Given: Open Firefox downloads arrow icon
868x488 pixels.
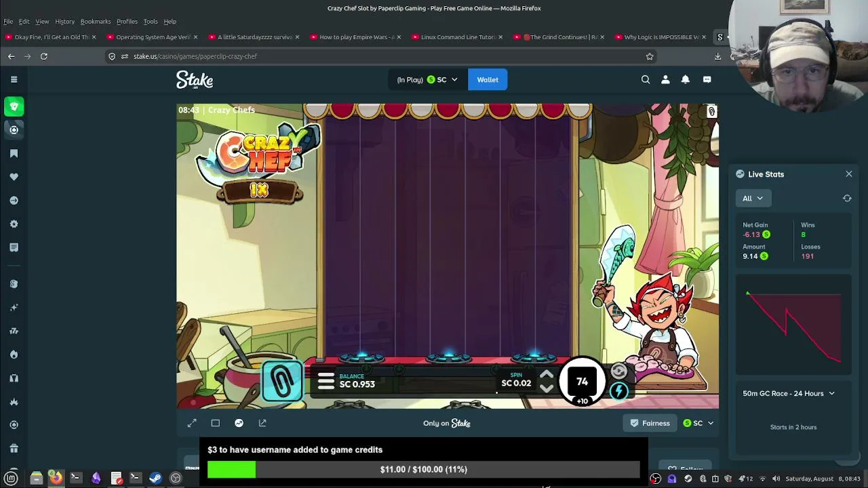Looking at the screenshot, I should point(717,56).
